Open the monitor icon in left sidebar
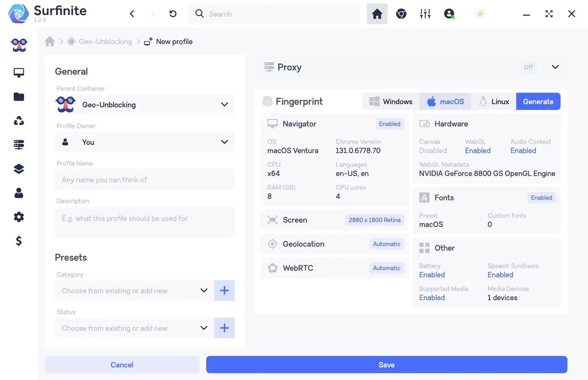Screen dimensions: 588x380 point(19,73)
